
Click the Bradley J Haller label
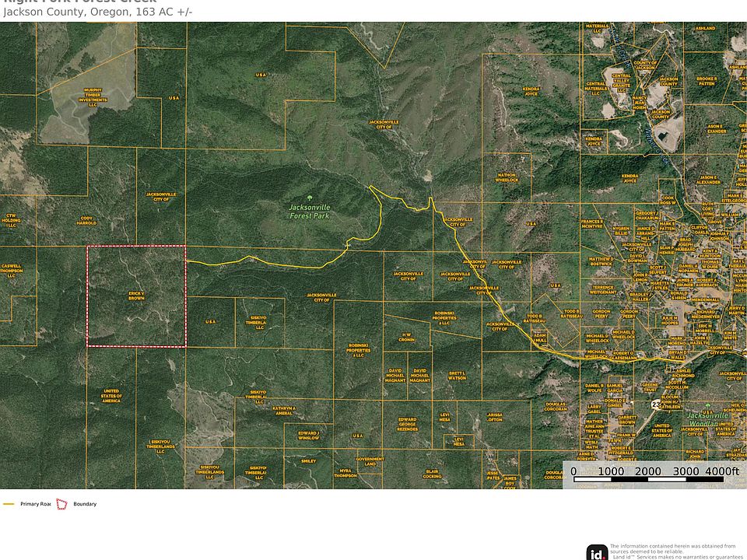[640, 296]
